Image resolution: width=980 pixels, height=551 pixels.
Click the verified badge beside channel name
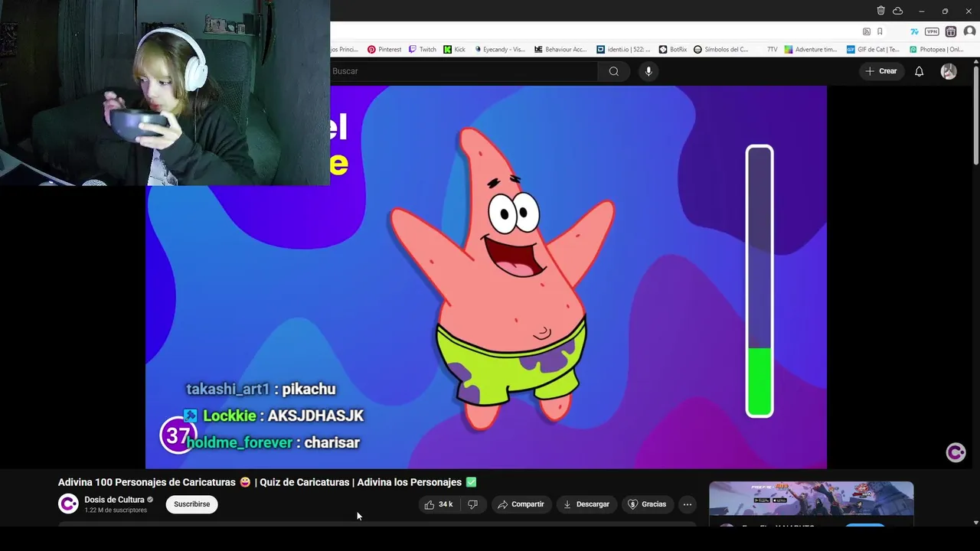coord(150,500)
